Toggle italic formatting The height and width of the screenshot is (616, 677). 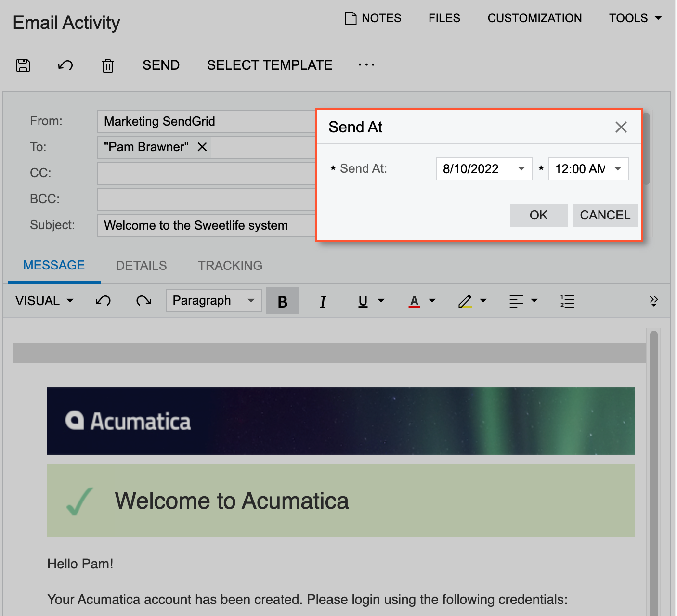point(323,300)
